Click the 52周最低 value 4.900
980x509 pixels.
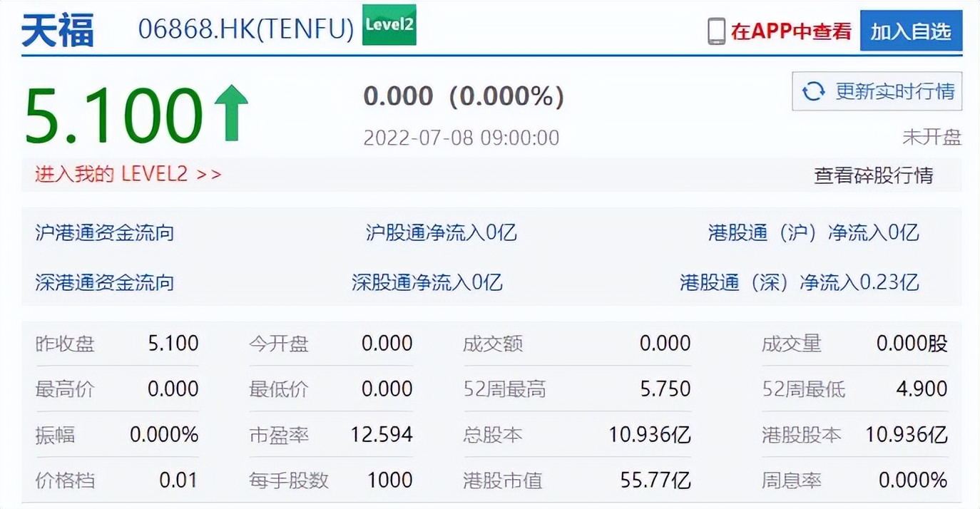point(922,389)
